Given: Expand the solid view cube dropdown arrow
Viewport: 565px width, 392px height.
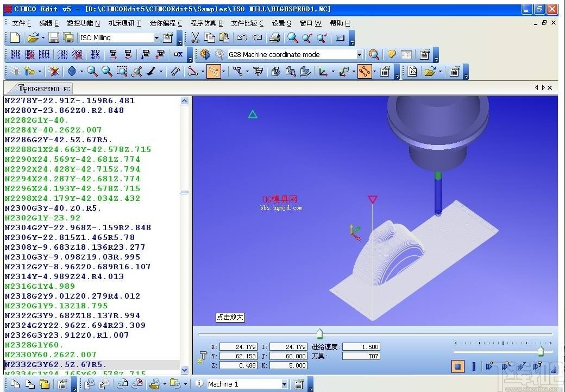Looking at the screenshot, I should click(x=81, y=71).
